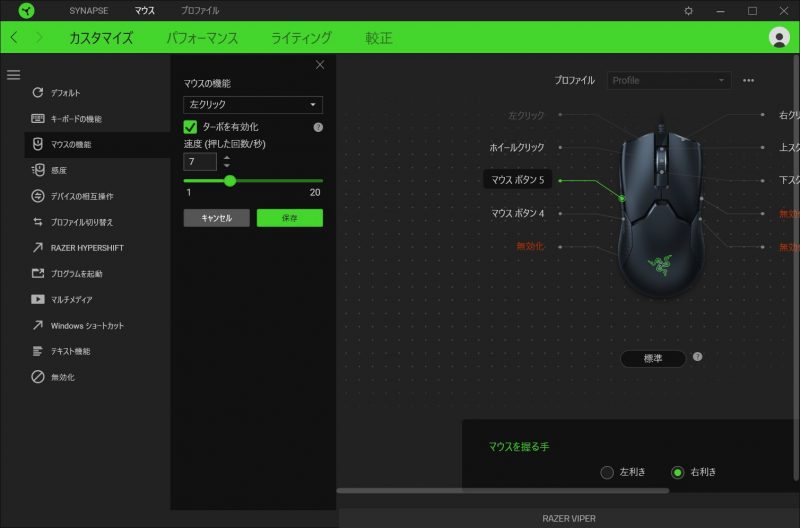This screenshot has height=528, width=800.
Task: Select the 右利き radio button
Action: click(x=677, y=472)
